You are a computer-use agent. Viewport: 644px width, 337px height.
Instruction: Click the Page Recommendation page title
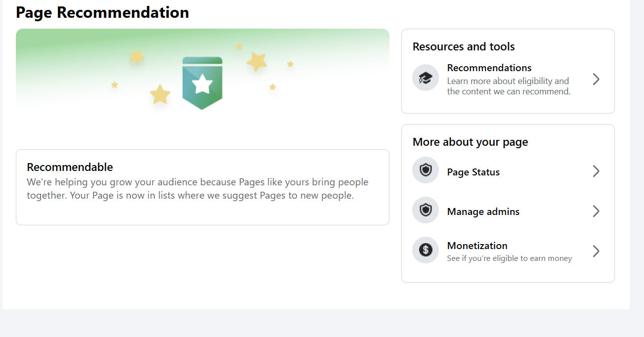coord(102,12)
